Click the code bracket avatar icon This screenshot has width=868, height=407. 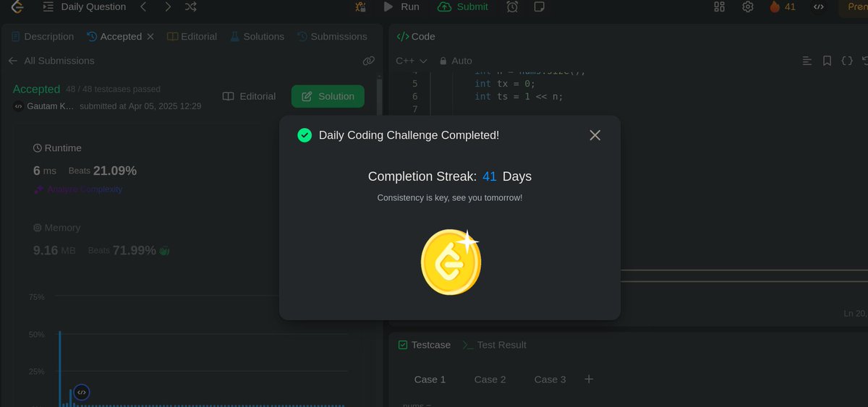[818, 7]
